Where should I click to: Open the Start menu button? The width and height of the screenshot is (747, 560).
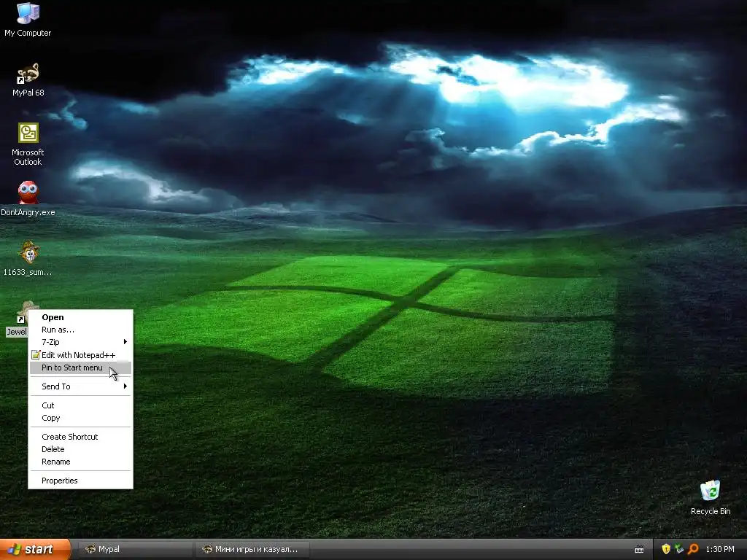[x=35, y=549]
